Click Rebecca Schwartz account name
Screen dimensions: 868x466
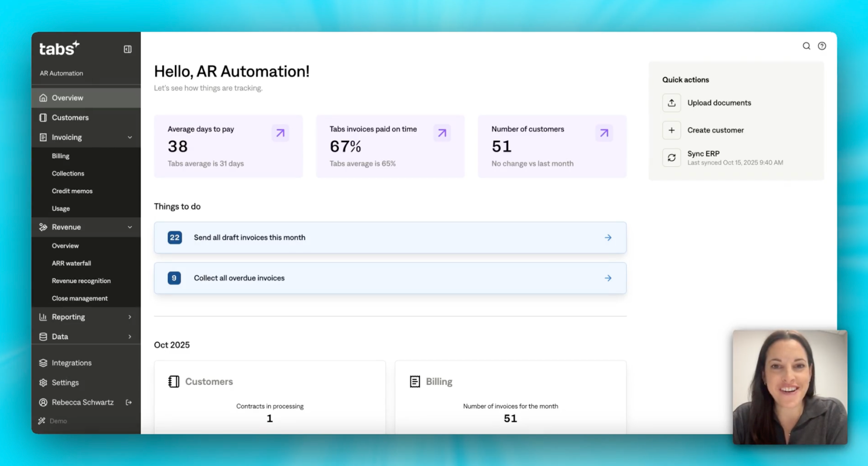(83, 402)
